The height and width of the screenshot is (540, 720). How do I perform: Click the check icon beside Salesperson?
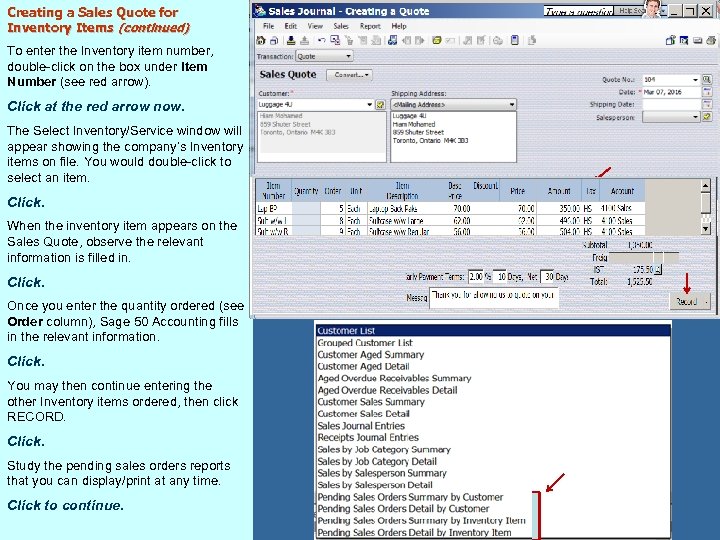pyautogui.click(x=707, y=117)
